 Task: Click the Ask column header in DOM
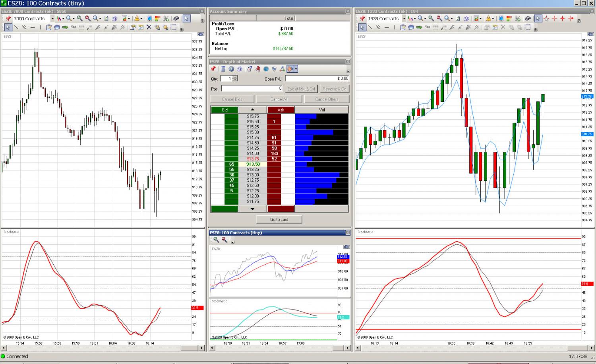281,110
